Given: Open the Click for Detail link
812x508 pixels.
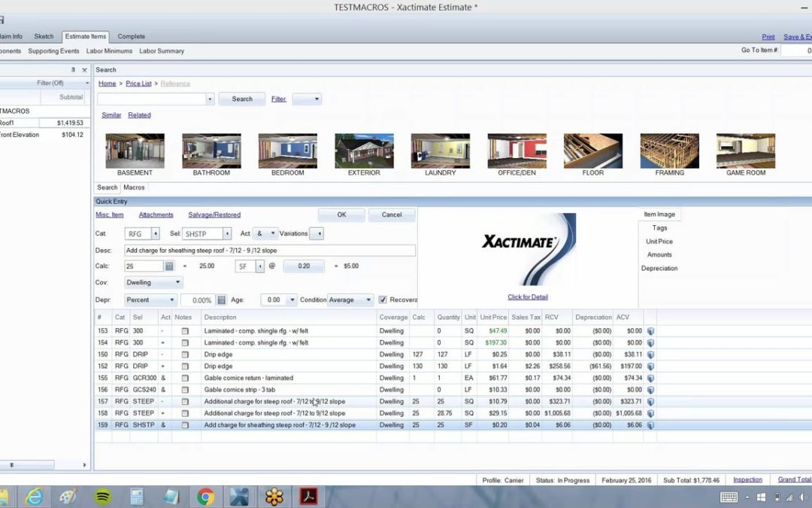Looking at the screenshot, I should pyautogui.click(x=528, y=297).
